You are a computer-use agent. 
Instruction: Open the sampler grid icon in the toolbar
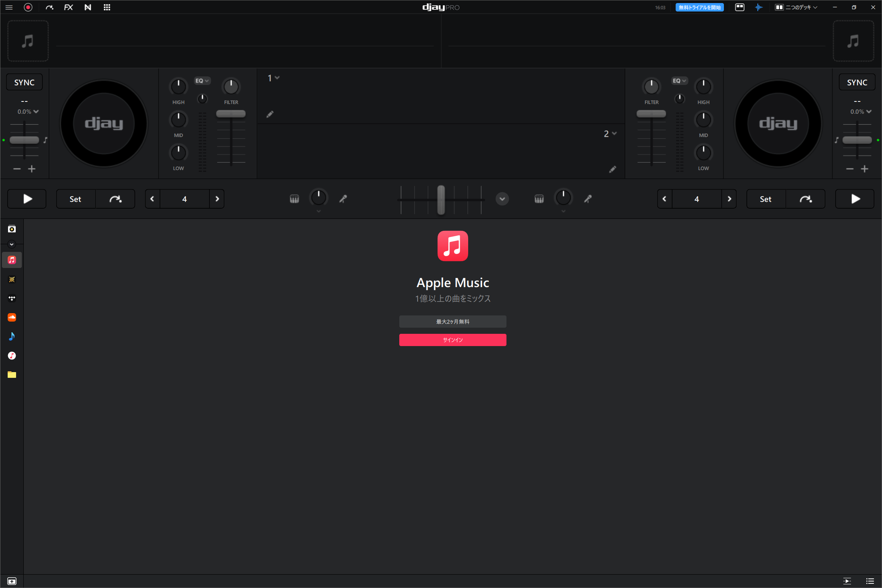tap(107, 7)
